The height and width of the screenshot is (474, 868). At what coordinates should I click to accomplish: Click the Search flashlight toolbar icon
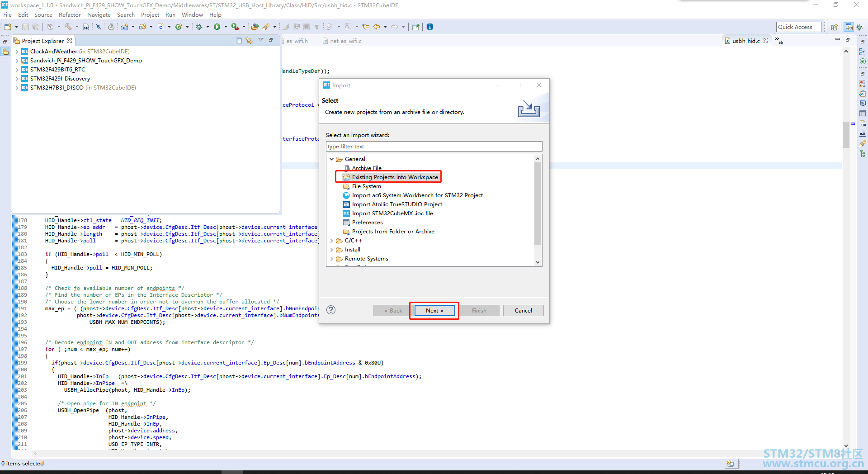[x=266, y=27]
